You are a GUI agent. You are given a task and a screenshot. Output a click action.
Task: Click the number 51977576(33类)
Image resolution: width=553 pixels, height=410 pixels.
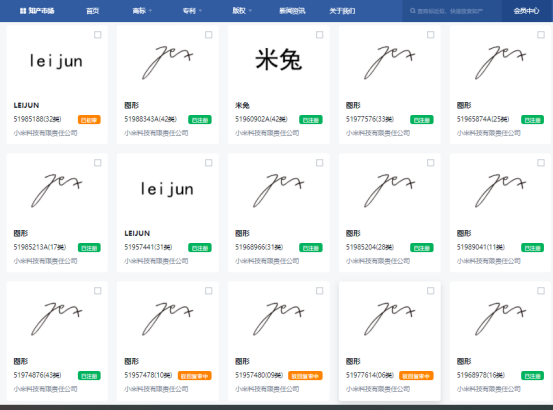click(370, 119)
